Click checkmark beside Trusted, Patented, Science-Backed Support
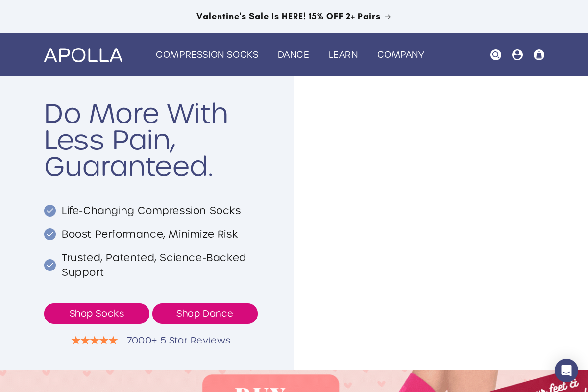The height and width of the screenshot is (392, 588). [x=50, y=265]
